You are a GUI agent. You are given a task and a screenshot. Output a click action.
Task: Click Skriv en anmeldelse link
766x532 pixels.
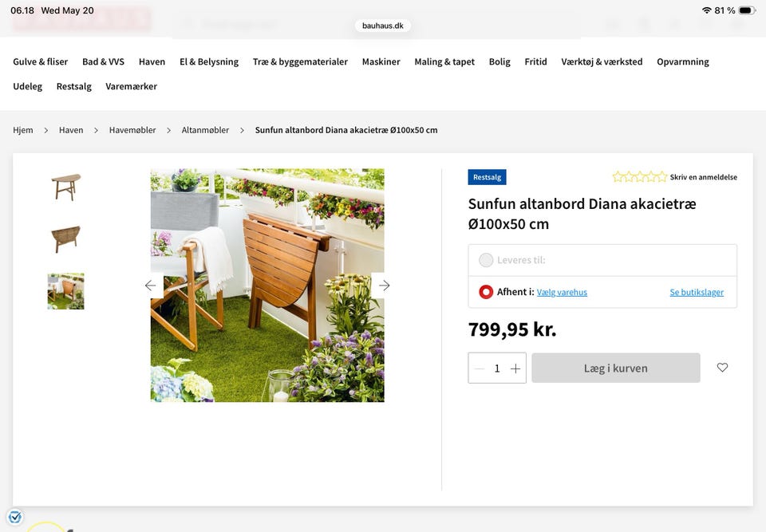(x=704, y=177)
